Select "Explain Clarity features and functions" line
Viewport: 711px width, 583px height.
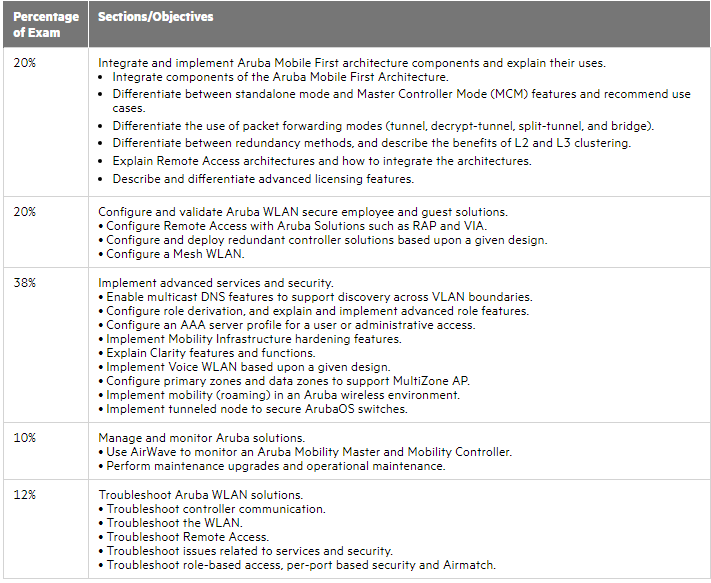[x=211, y=353]
